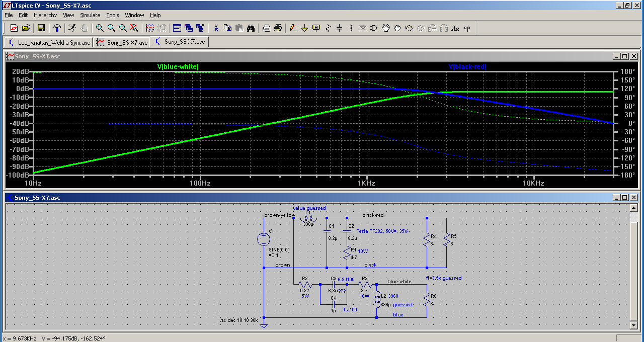Image resolution: width=644 pixels, height=342 pixels.
Task: Click the Cut scissors icon
Action: click(x=216, y=28)
